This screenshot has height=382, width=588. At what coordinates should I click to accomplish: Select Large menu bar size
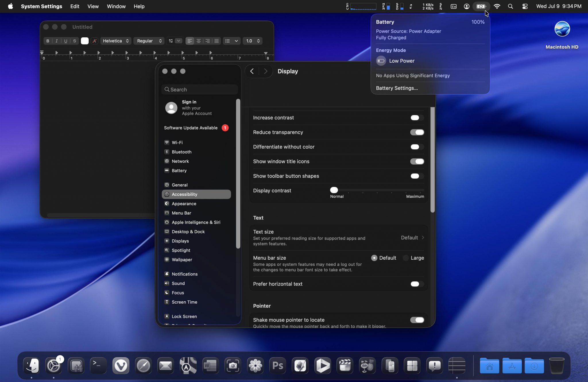406,258
